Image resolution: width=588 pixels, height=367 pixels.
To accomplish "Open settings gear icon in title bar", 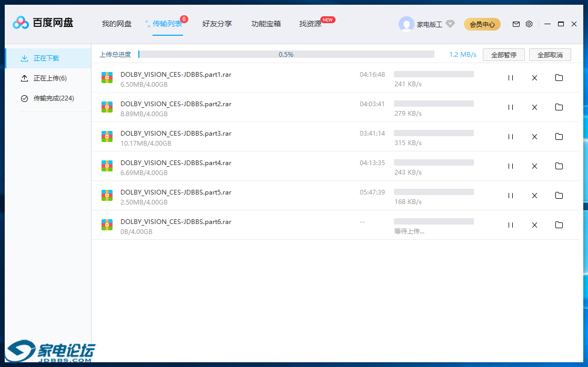I will pyautogui.click(x=529, y=24).
